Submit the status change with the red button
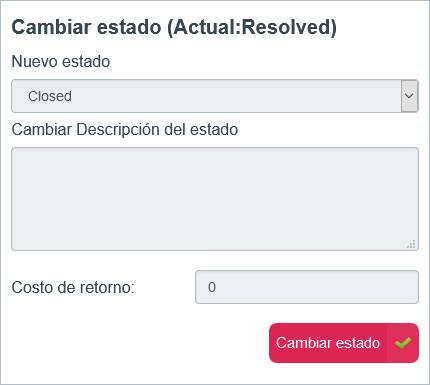This screenshot has width=430, height=385. [x=344, y=343]
